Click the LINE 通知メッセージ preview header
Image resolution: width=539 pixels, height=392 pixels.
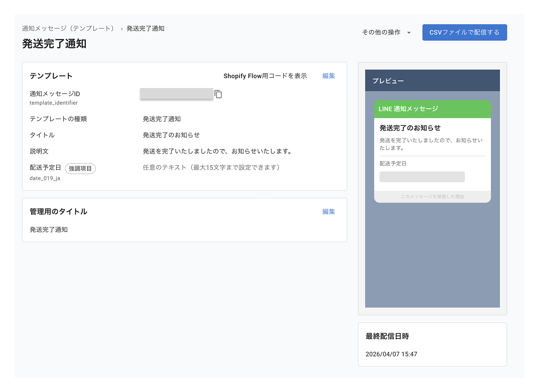pos(433,109)
